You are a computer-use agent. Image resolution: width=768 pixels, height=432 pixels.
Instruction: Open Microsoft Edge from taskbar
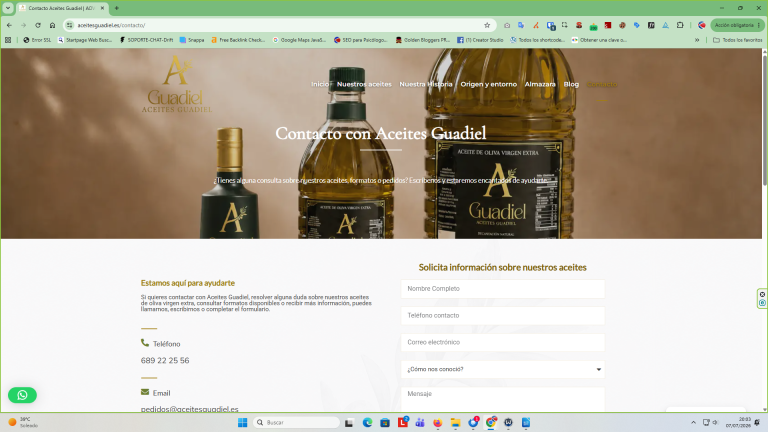[x=367, y=422]
